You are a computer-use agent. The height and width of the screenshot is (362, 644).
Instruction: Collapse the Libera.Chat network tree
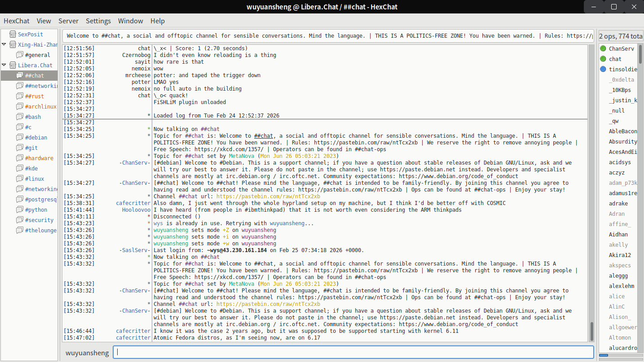point(4,65)
